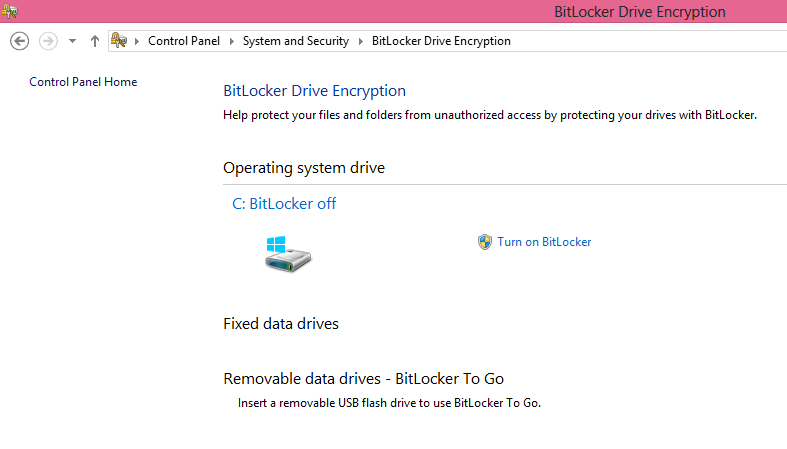Click the BitLocker keys icon in address bar

click(x=119, y=40)
